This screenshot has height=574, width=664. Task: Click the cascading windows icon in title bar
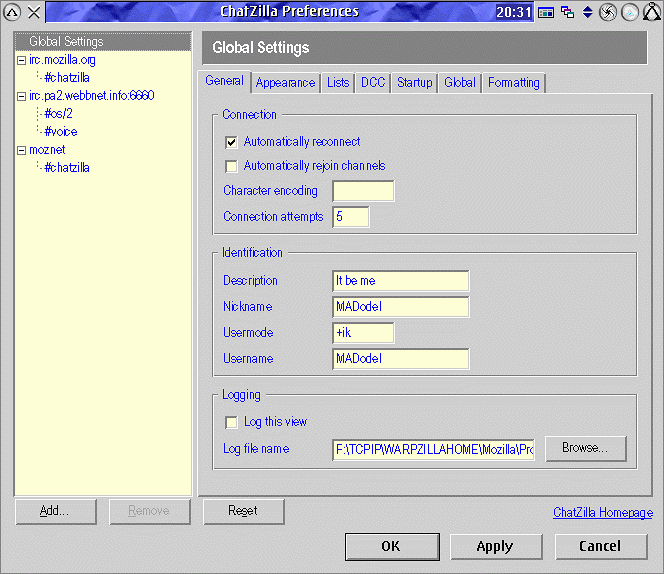(x=567, y=12)
